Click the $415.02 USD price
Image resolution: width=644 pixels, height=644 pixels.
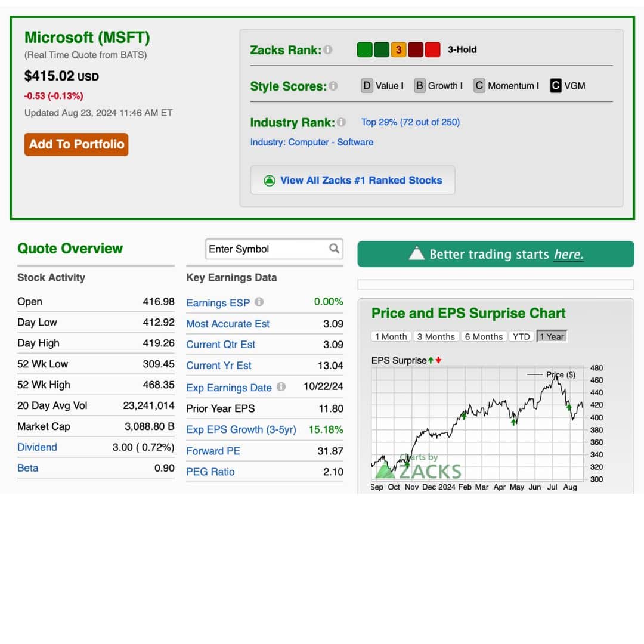click(61, 76)
